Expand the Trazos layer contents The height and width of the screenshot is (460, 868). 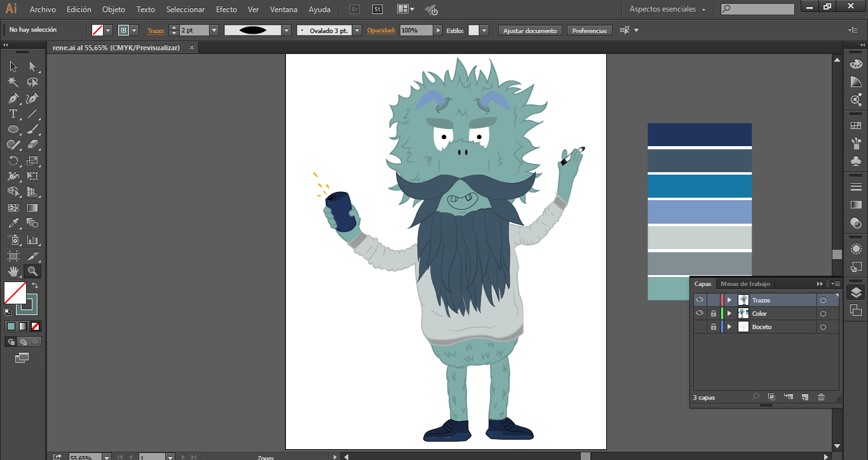point(729,301)
